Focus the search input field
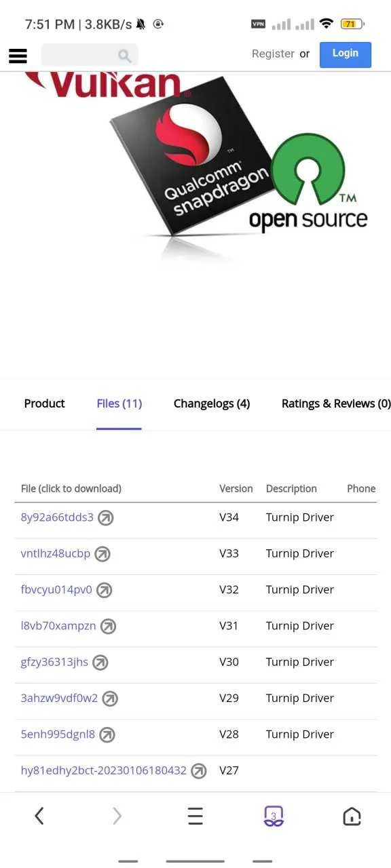 (x=89, y=55)
